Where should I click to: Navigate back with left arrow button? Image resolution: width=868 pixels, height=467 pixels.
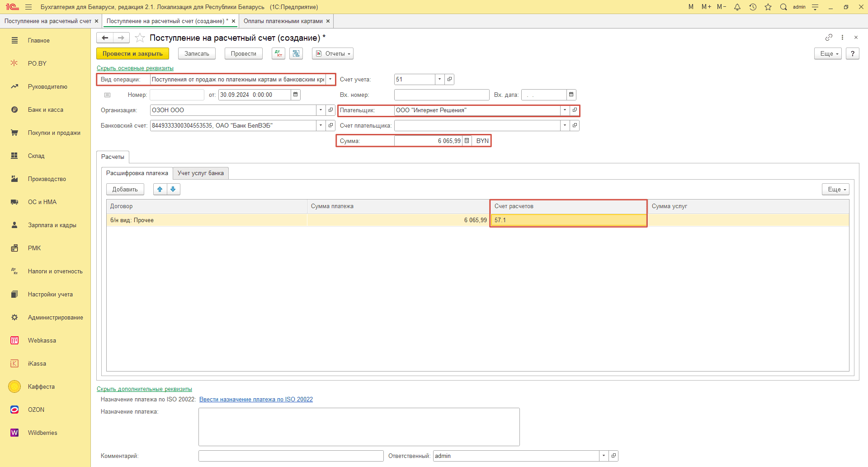(x=105, y=38)
